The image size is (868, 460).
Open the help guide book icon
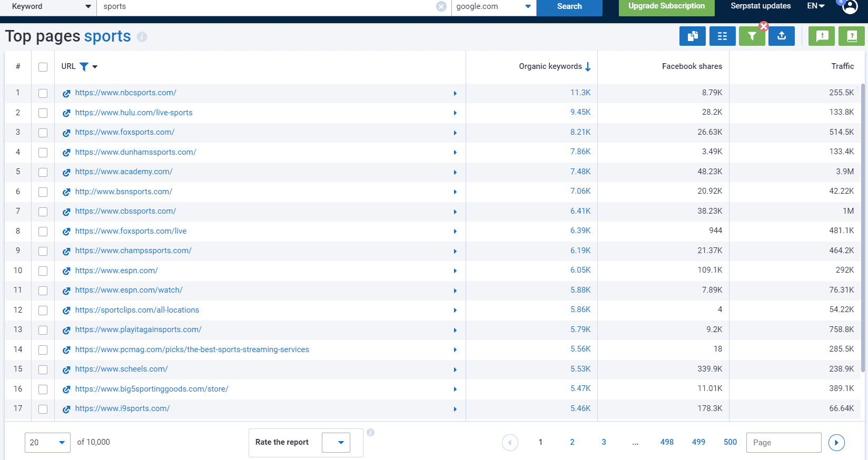coord(852,36)
